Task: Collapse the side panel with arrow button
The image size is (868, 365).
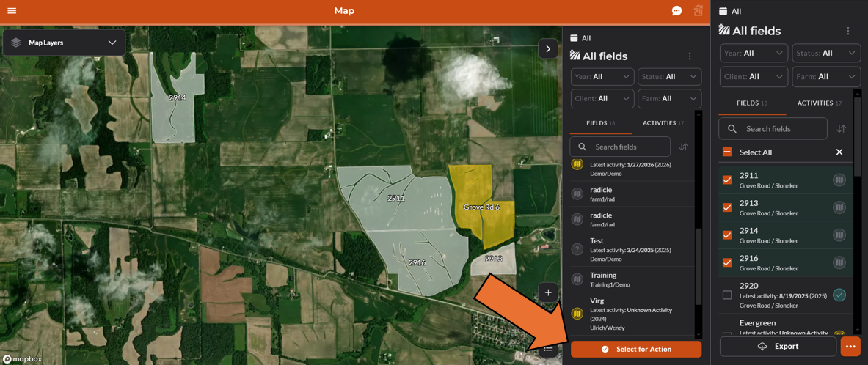Action: pos(548,48)
